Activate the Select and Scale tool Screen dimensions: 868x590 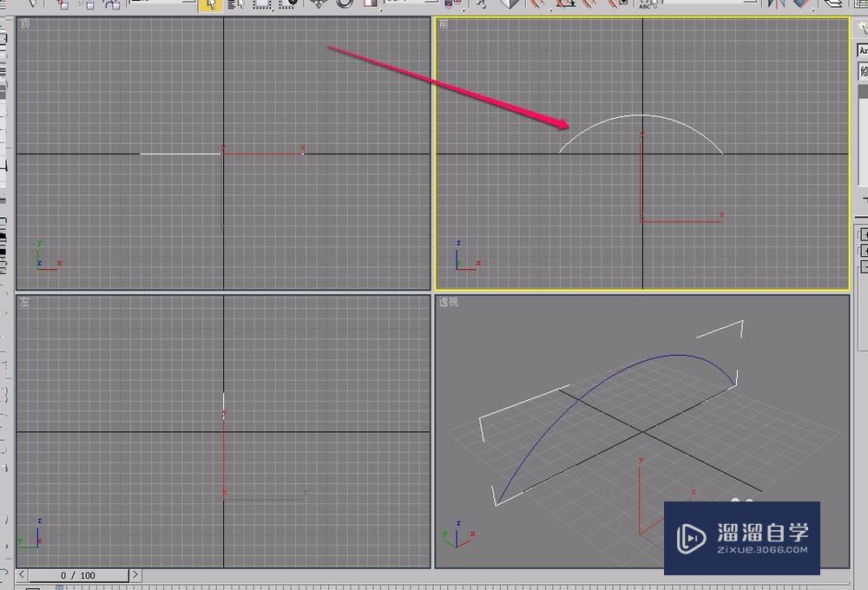pos(370,3)
